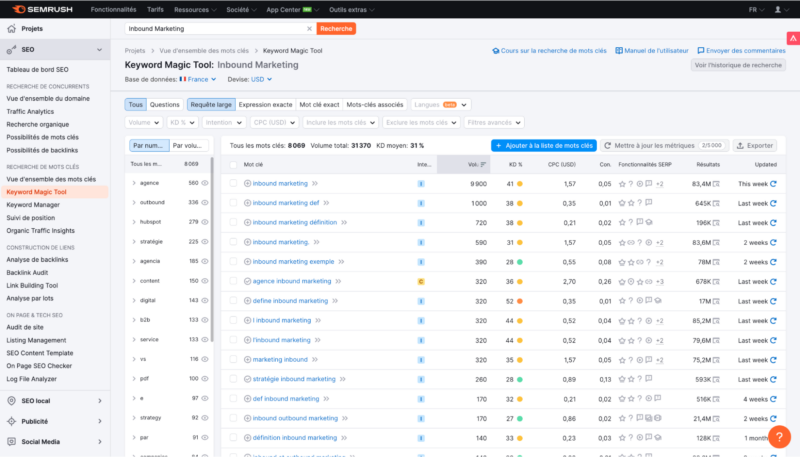Check the box for inbound marketing def
Screen dimensions: 800x457
(x=233, y=203)
